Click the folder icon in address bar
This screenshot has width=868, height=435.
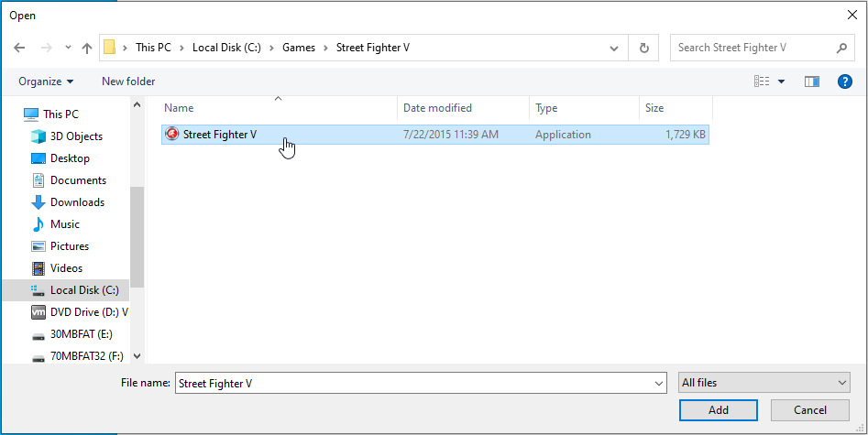[x=110, y=47]
